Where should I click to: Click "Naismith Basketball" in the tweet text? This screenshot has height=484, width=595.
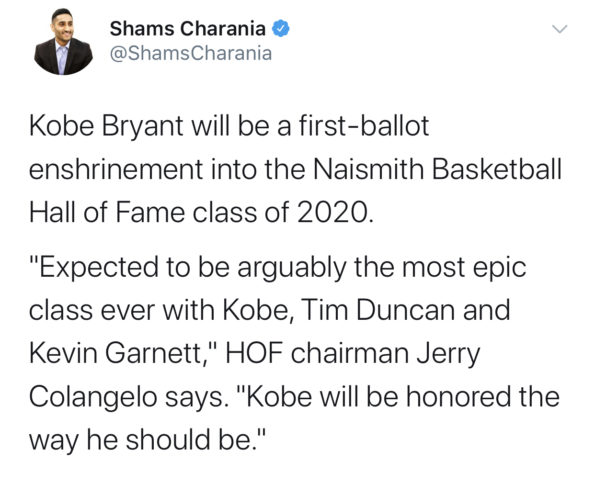(x=437, y=169)
